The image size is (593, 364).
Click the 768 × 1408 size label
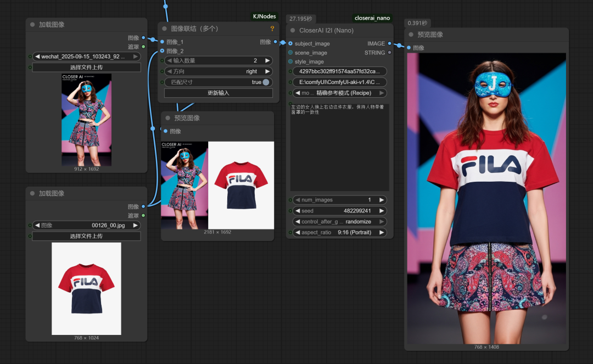point(486,347)
